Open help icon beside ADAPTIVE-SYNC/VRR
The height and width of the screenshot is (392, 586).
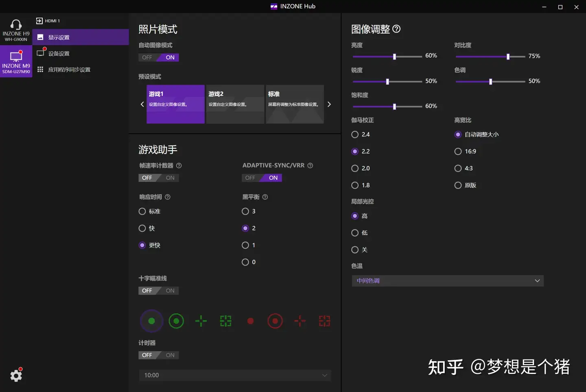pyautogui.click(x=310, y=166)
